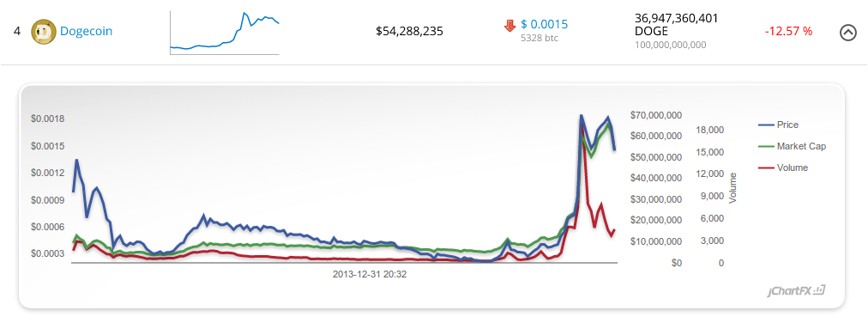Click the red Volume legend swatch
Image resolution: width=868 pixels, height=335 pixels.
click(766, 167)
